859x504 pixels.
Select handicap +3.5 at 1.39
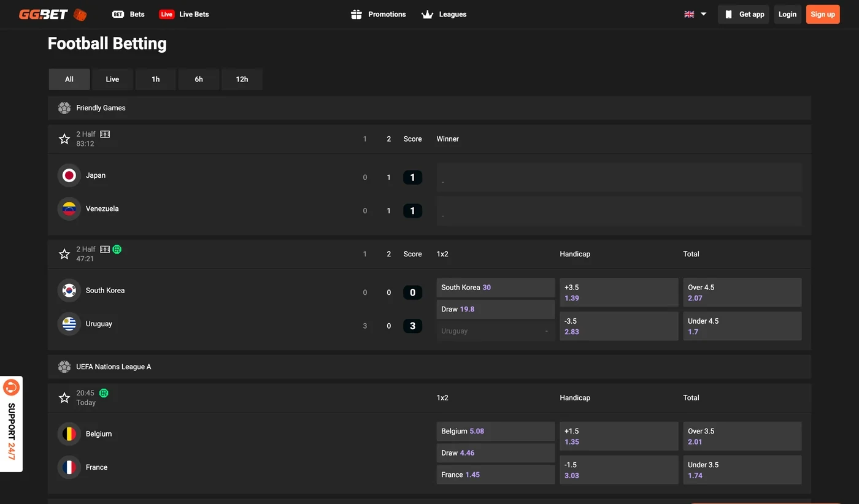pyautogui.click(x=619, y=292)
